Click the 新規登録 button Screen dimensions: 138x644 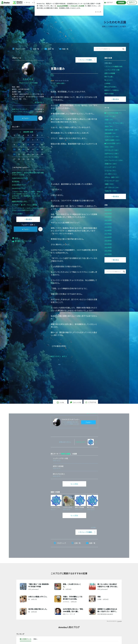(121, 2)
